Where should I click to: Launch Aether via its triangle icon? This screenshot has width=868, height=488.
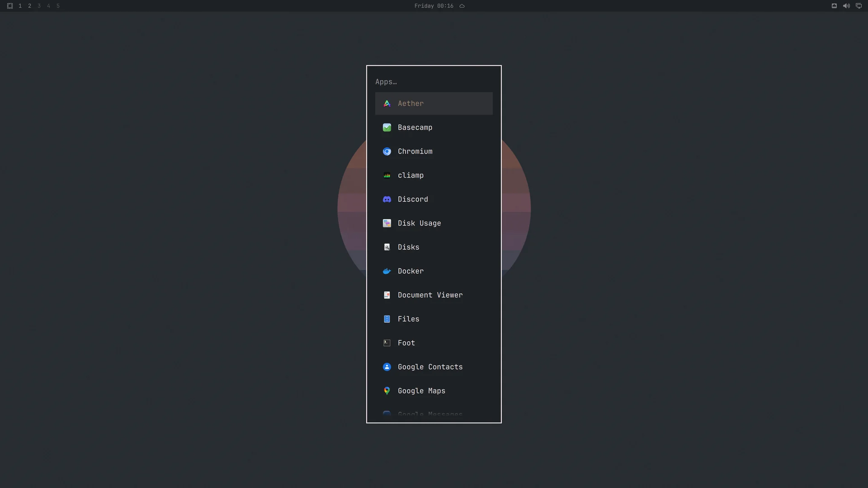coord(387,103)
